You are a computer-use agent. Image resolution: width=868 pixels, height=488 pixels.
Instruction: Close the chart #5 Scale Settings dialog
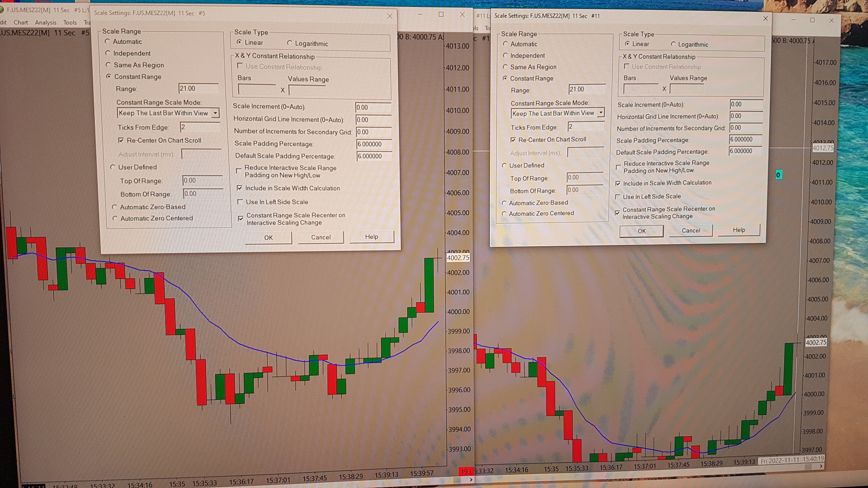pos(389,16)
